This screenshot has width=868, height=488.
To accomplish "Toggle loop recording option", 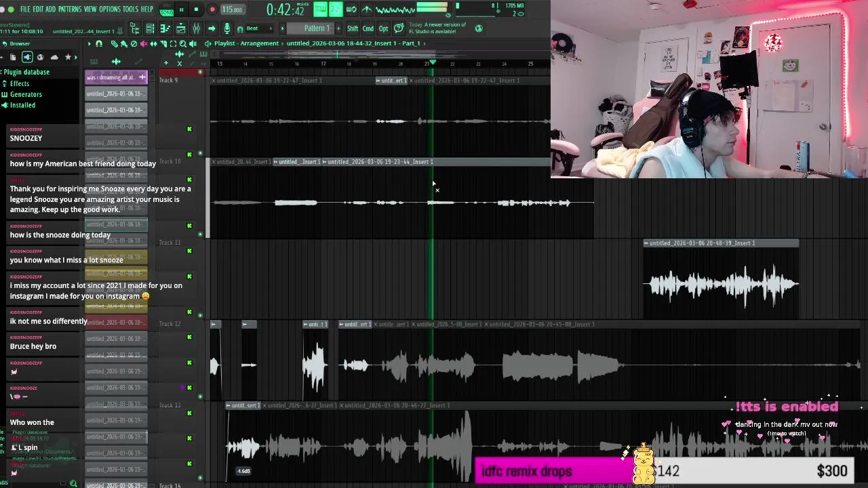I will [x=351, y=9].
